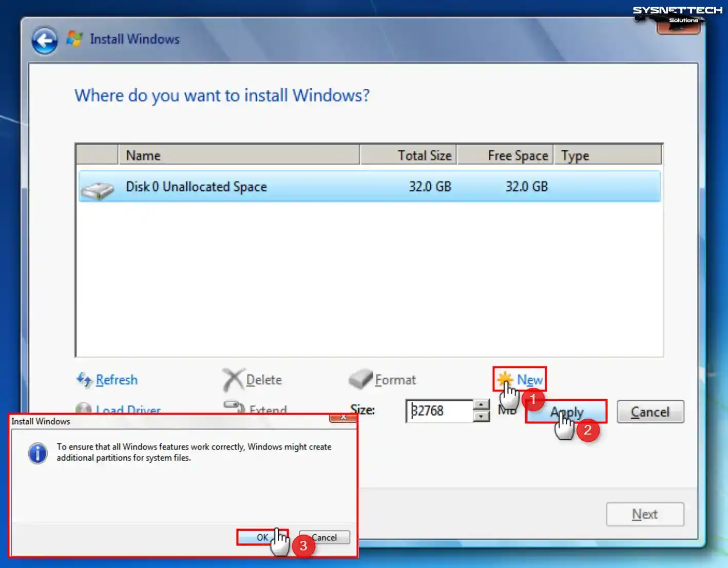Screen dimensions: 728x568
Task: Click the New link
Action: click(529, 380)
